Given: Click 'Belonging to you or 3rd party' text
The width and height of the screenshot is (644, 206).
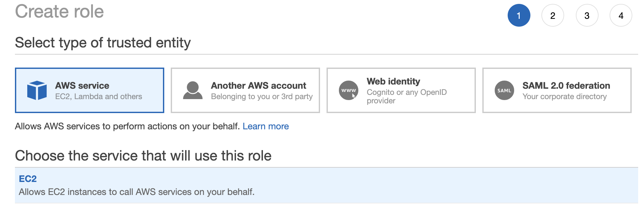Looking at the screenshot, I should tap(262, 97).
